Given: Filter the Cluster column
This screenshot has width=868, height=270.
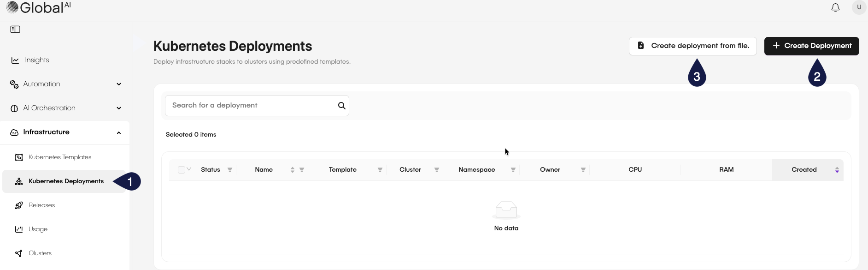Looking at the screenshot, I should pyautogui.click(x=437, y=170).
